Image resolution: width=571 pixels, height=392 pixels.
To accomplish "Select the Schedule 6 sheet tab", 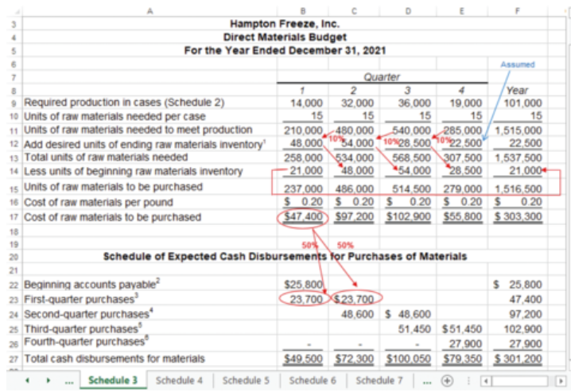I will (312, 381).
